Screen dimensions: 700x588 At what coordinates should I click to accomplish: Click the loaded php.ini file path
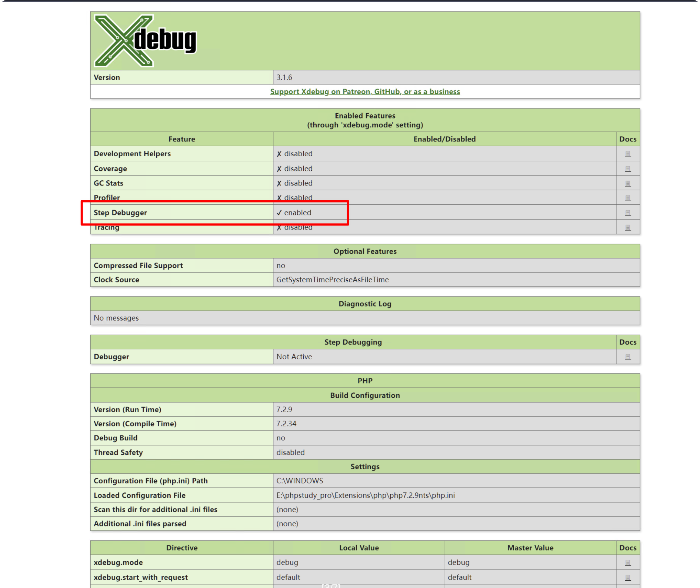(365, 495)
